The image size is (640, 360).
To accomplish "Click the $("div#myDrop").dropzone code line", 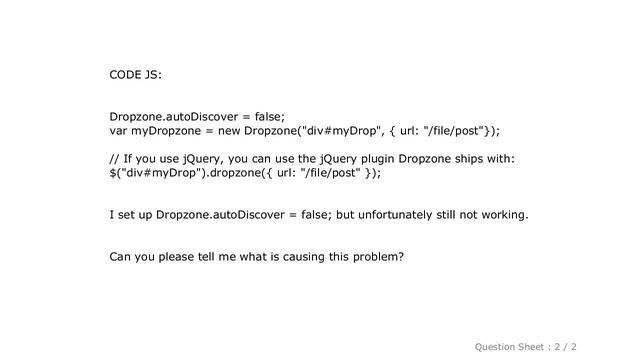I will [x=245, y=173].
